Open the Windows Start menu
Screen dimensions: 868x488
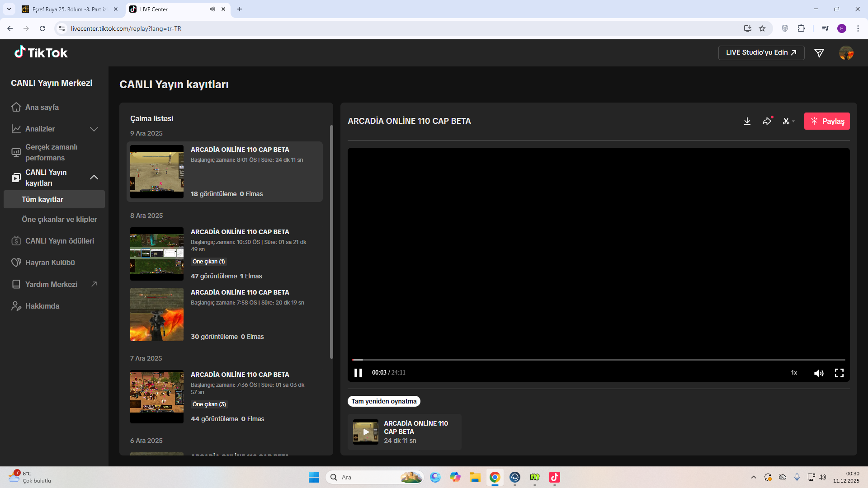coord(314,477)
